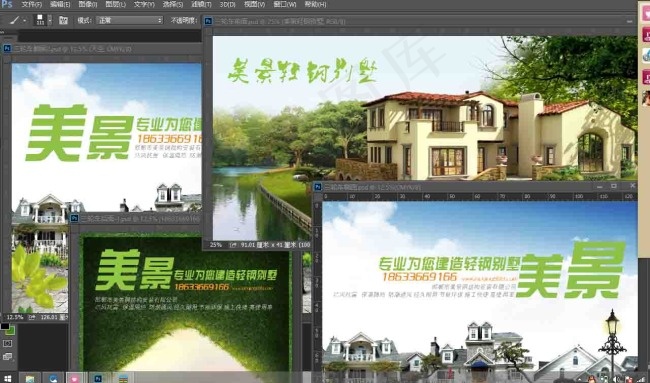Click horizontal ruler of bottom-right document
Image resolution: width=650 pixels, height=383 pixels.
click(x=480, y=196)
